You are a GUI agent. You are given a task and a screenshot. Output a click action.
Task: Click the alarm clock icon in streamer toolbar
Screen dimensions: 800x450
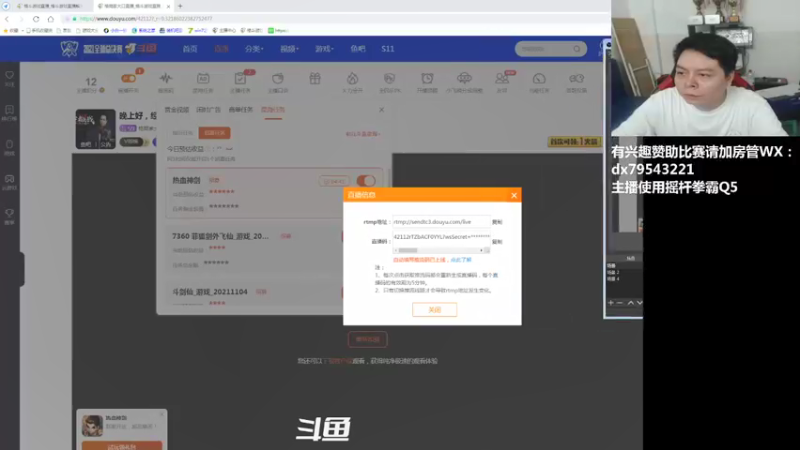click(427, 79)
